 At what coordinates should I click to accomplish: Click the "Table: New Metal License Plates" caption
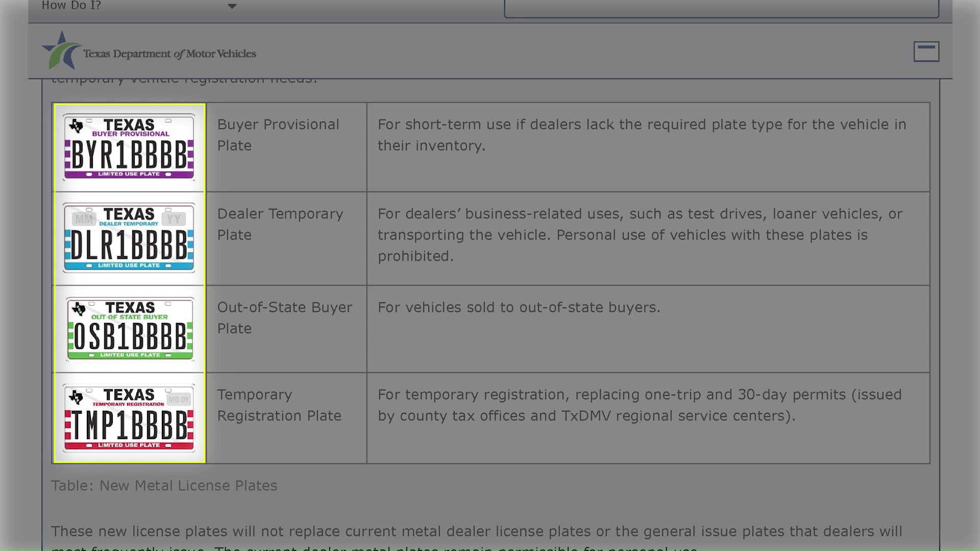(x=164, y=486)
